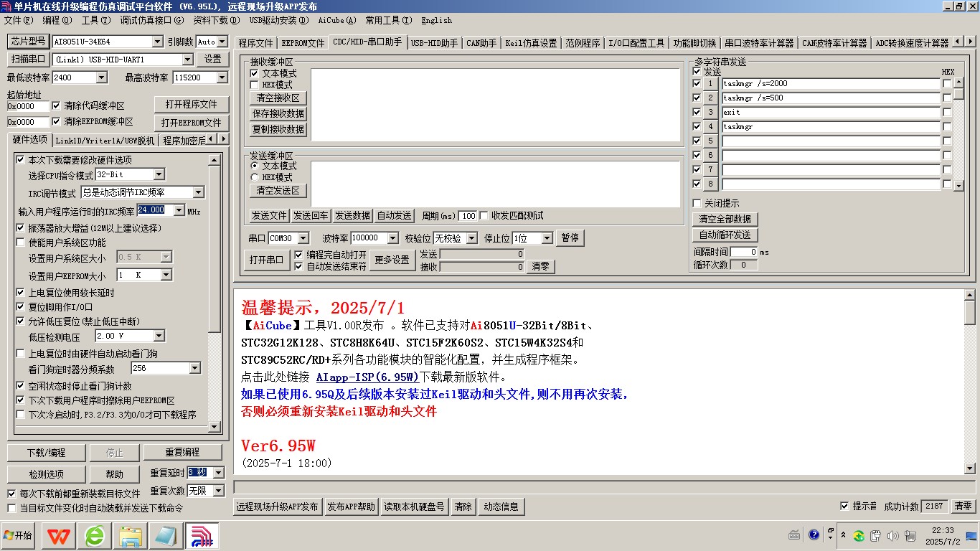The height and width of the screenshot is (551, 980).
Task: Select 文本模式 radio in send buffer
Action: pos(254,166)
